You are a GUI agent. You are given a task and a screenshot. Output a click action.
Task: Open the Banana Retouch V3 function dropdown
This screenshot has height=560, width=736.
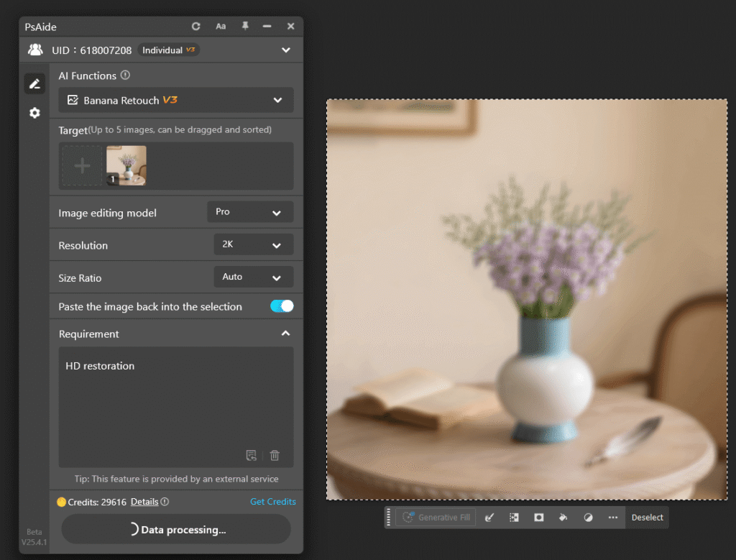(175, 100)
